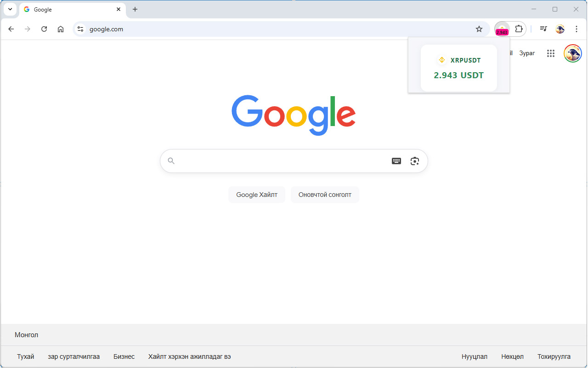The width and height of the screenshot is (588, 368).
Task: Open the Бизнес footer link
Action: (124, 356)
